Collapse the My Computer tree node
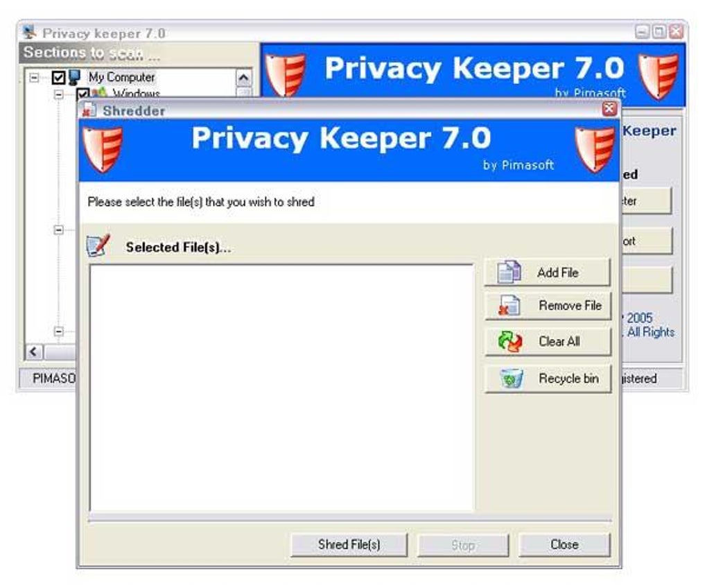This screenshot has height=588, width=707. pos(34,78)
